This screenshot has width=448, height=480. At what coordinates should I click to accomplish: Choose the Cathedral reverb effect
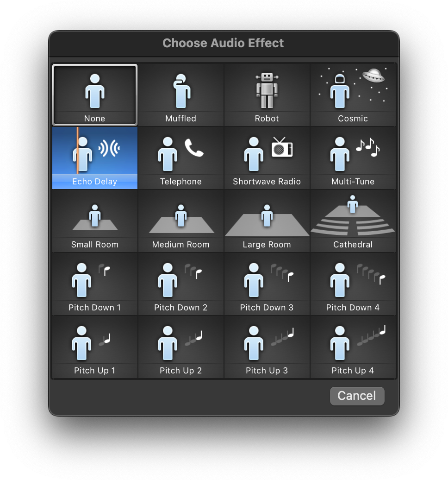point(353,221)
